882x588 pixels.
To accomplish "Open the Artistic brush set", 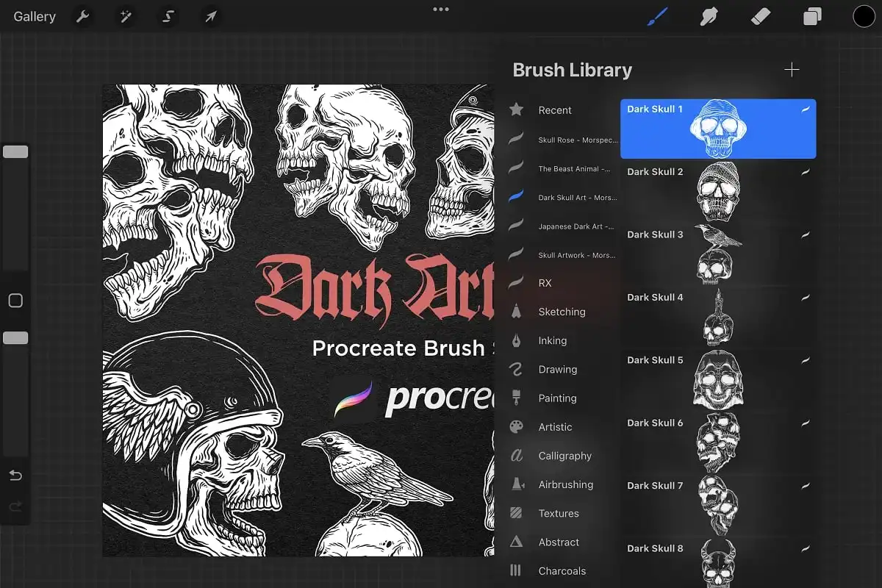I will 563,427.
